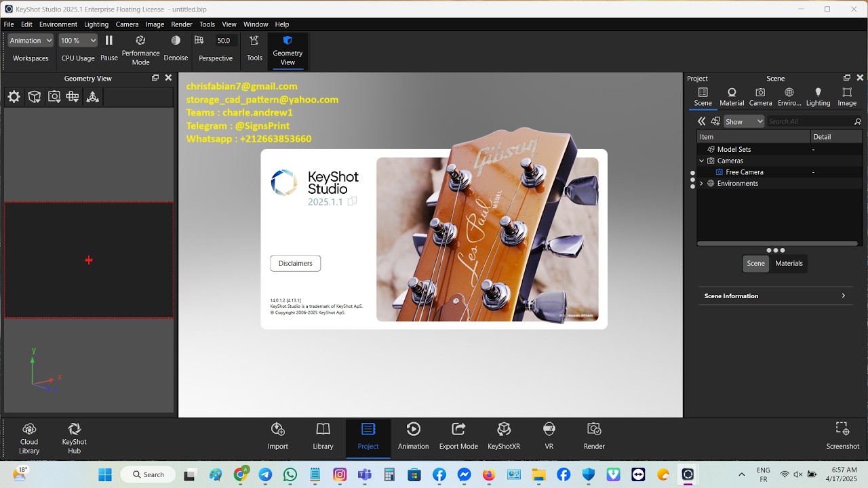Viewport: 868px width, 488px height.
Task: Select Free Camera in the scene tree
Action: coord(744,172)
